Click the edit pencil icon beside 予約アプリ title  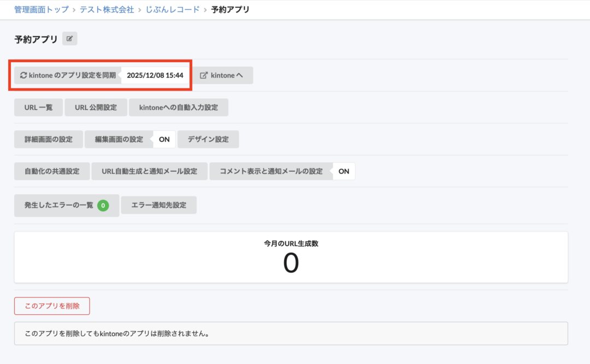(69, 38)
